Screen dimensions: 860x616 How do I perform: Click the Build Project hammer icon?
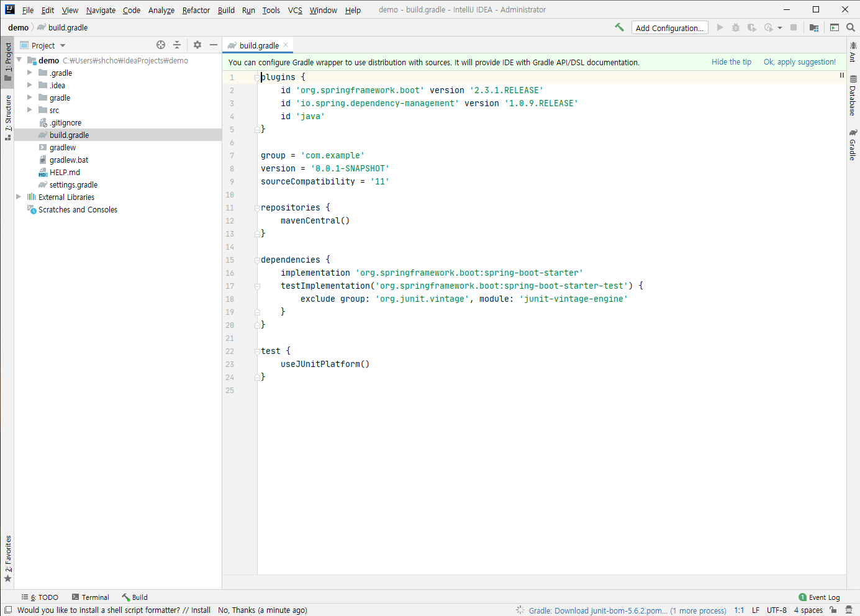619,27
